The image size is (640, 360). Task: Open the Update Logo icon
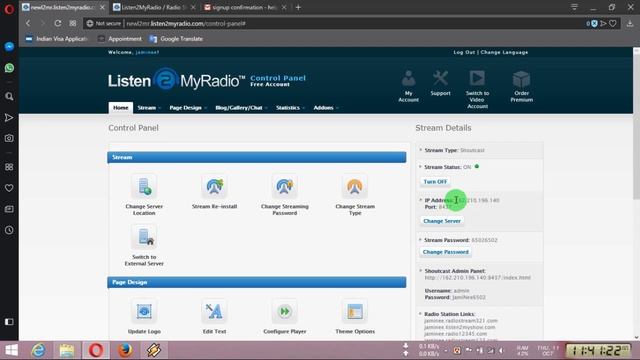point(144,311)
